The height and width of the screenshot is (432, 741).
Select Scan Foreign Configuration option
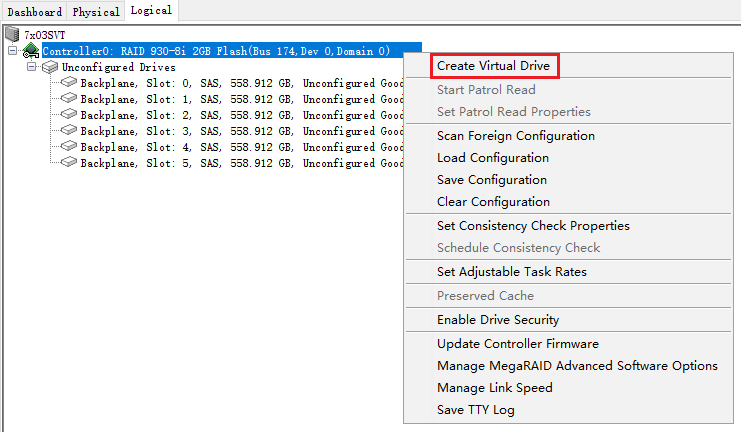click(515, 136)
